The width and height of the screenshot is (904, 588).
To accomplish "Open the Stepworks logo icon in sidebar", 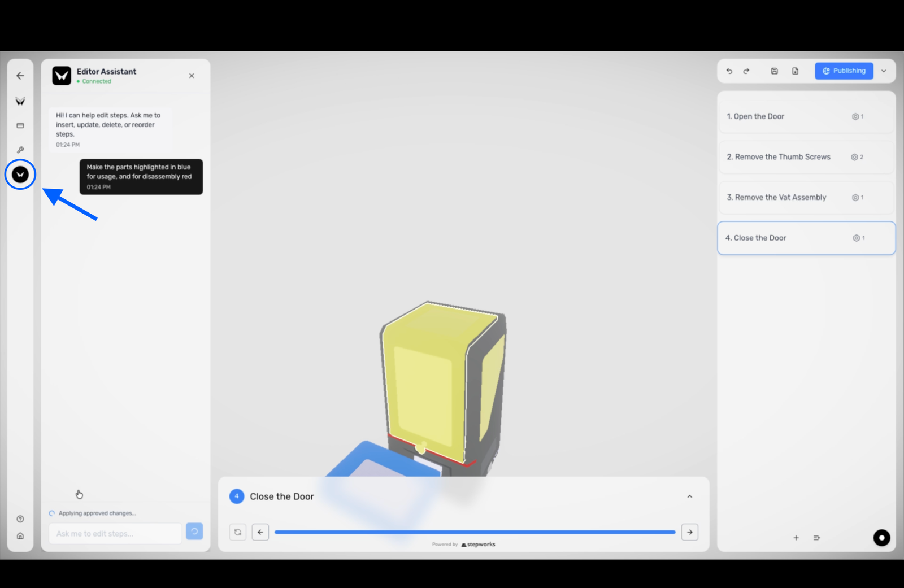I will point(20,101).
